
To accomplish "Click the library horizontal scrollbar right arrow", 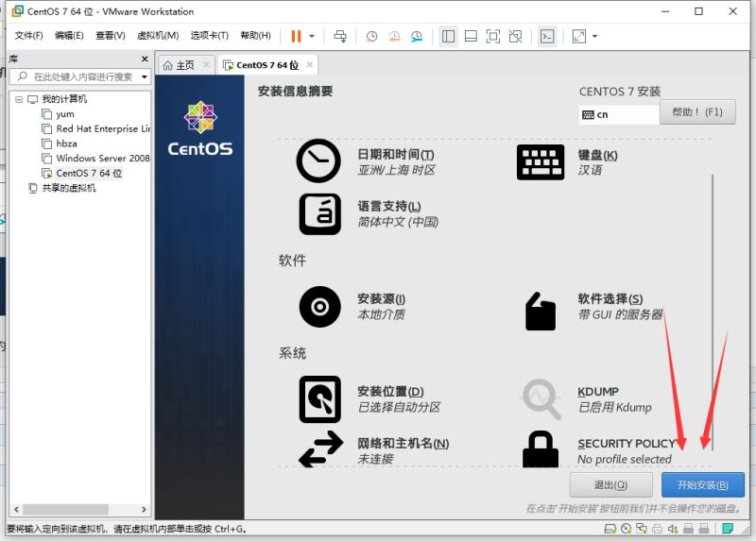I will (x=144, y=509).
